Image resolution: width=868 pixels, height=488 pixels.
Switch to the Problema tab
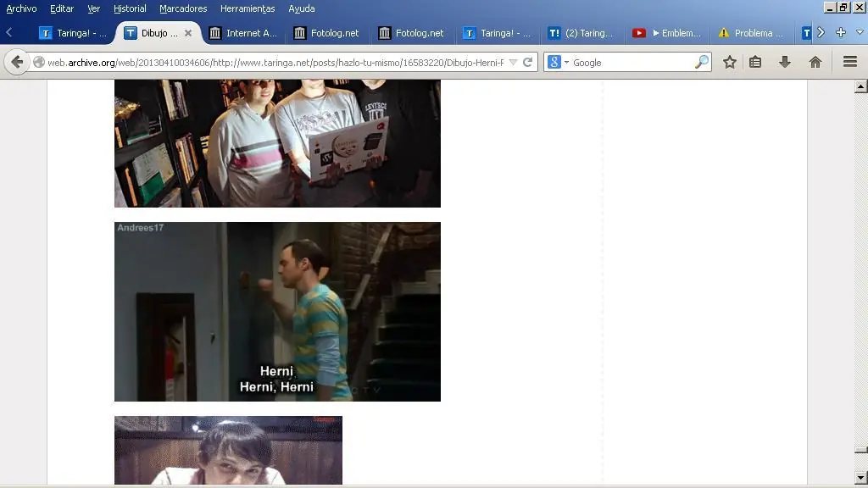[751, 33]
